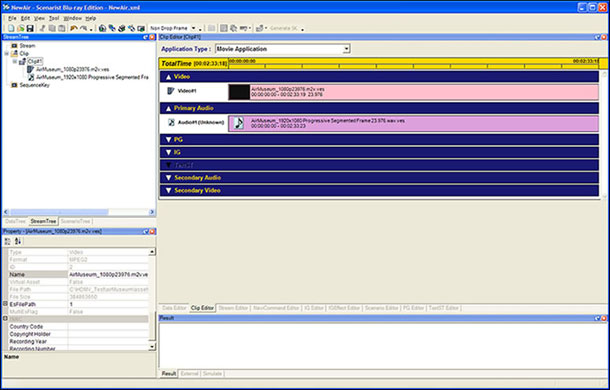Close the StreamTree panel

[x=152, y=37]
